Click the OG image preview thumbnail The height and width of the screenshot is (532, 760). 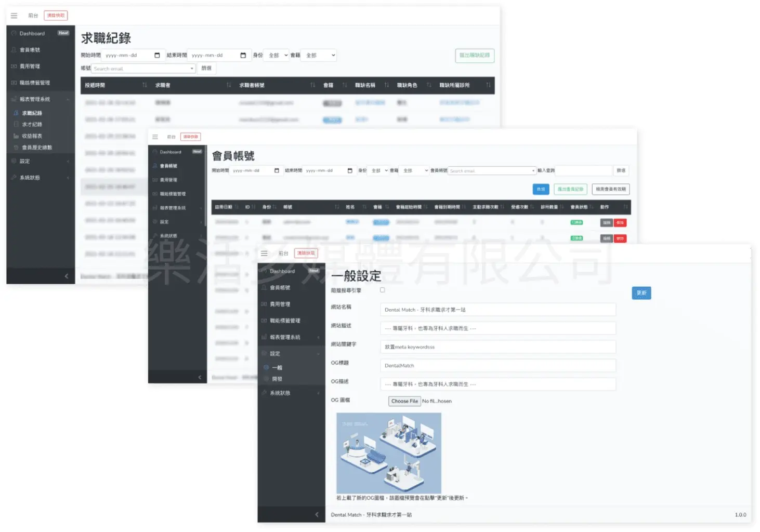[388, 453]
